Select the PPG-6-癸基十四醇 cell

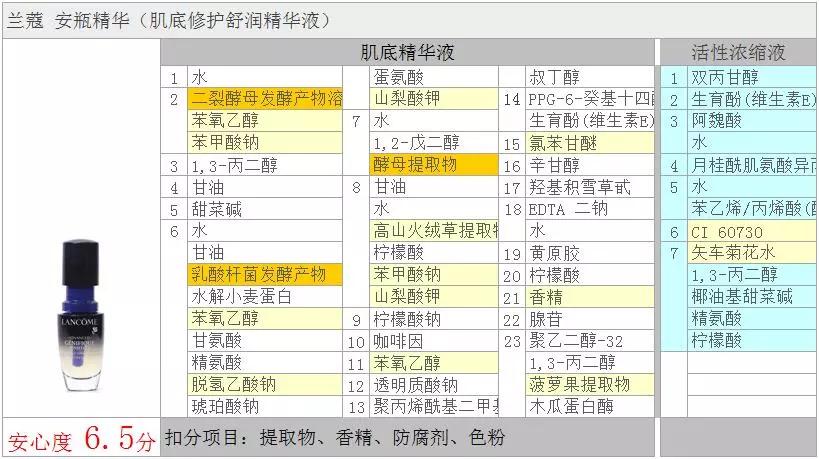(x=590, y=99)
